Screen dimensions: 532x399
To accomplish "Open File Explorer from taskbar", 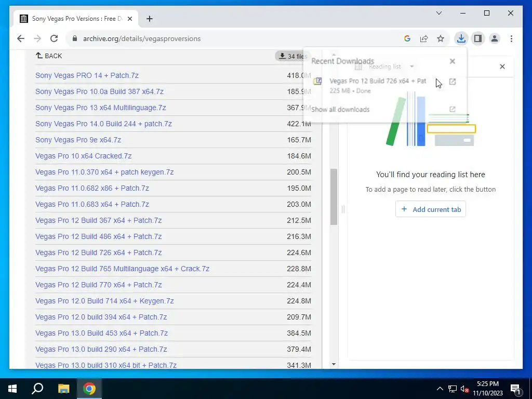I will click(63, 389).
